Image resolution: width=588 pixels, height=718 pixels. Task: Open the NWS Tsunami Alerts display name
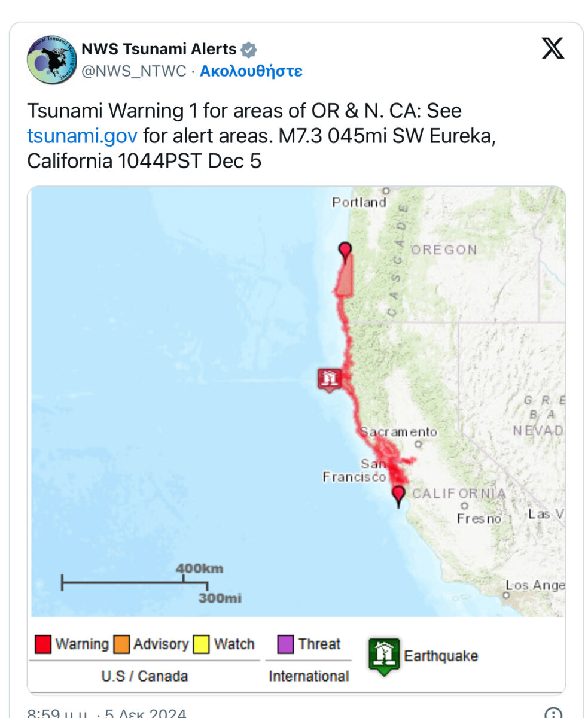(x=159, y=49)
